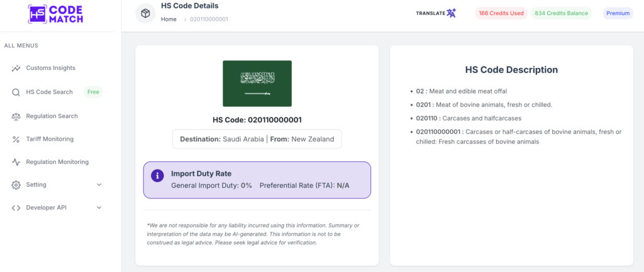Open Tariff Monitoring menu item

coord(50,139)
